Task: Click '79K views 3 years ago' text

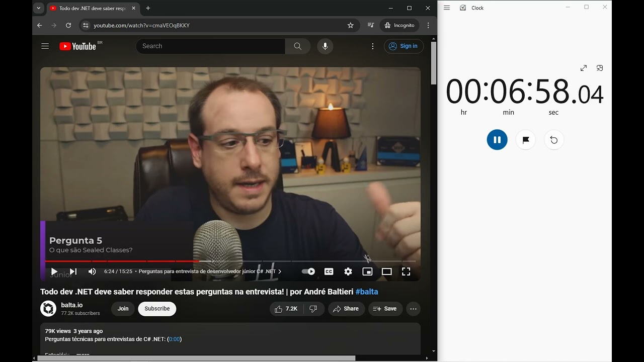Action: coord(74,331)
